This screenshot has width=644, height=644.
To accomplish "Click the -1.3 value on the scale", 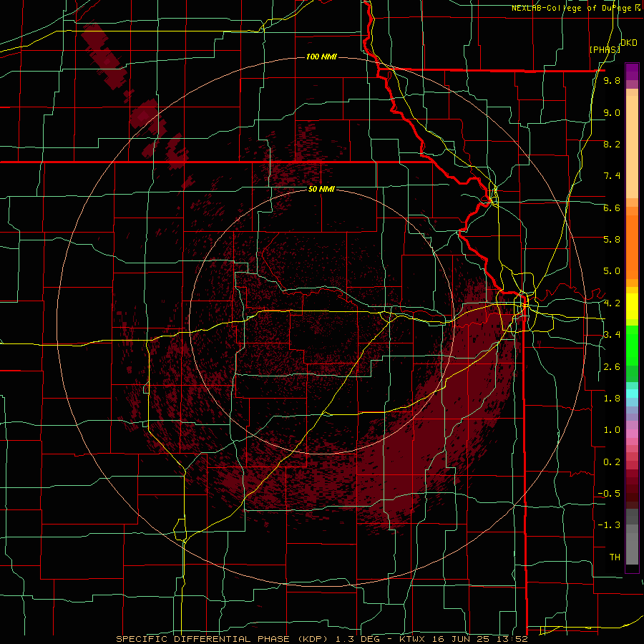I will point(609,525).
